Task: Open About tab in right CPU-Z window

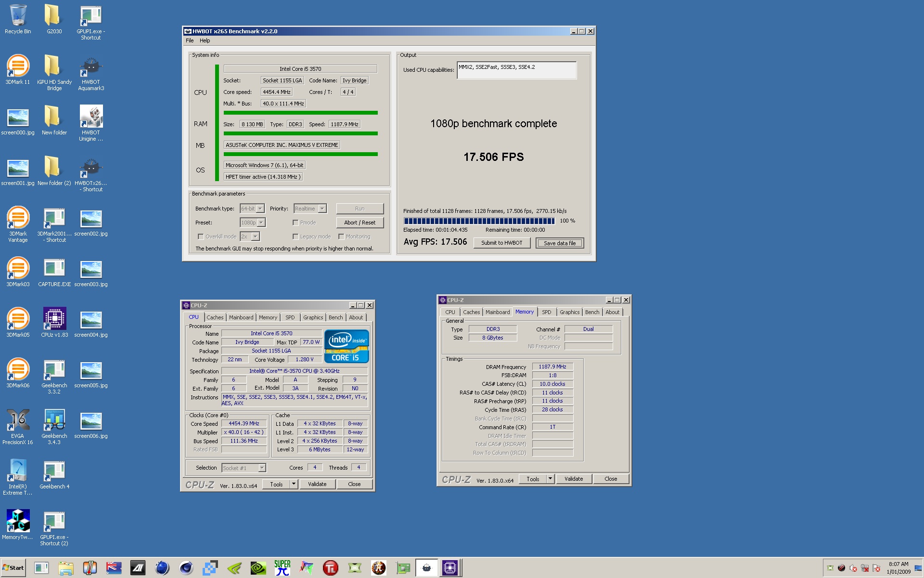Action: tap(613, 312)
